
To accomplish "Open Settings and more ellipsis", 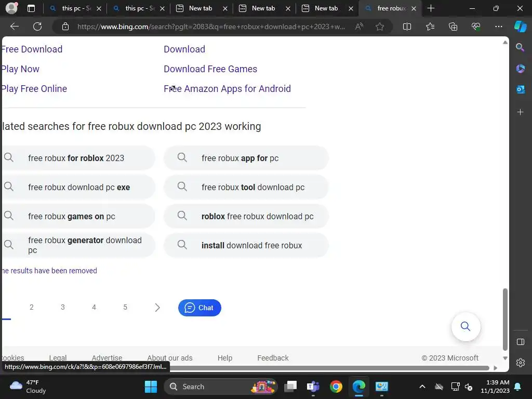I will pos(498,26).
